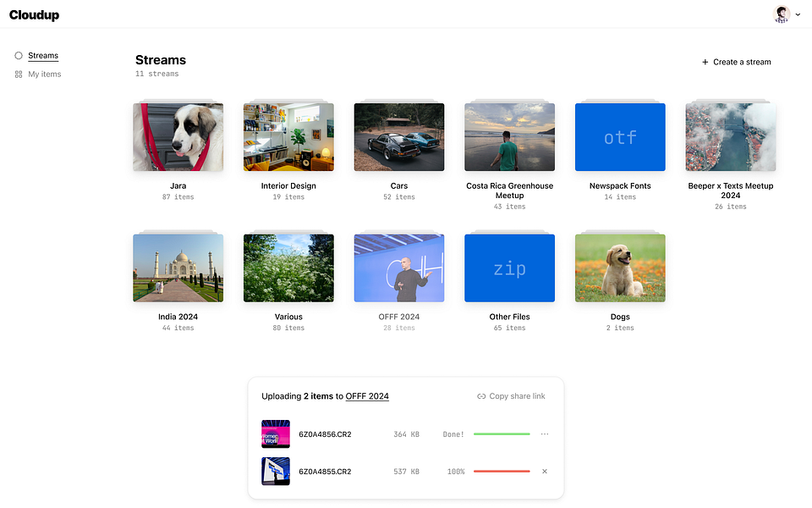Click the OFFF 2024 title under thumbnail
The width and height of the screenshot is (812, 508).
click(399, 317)
